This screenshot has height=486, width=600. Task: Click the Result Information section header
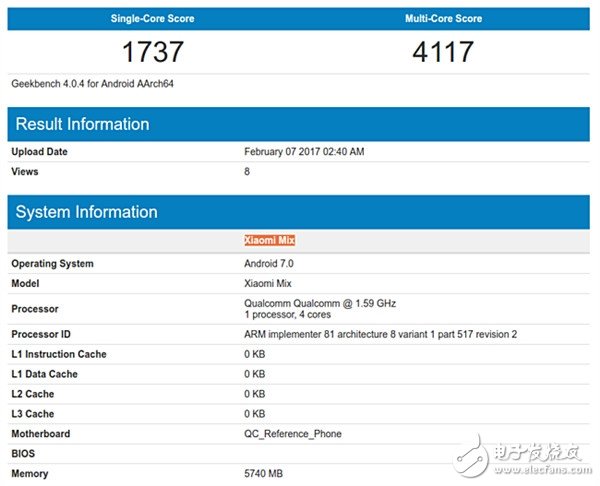[82, 124]
